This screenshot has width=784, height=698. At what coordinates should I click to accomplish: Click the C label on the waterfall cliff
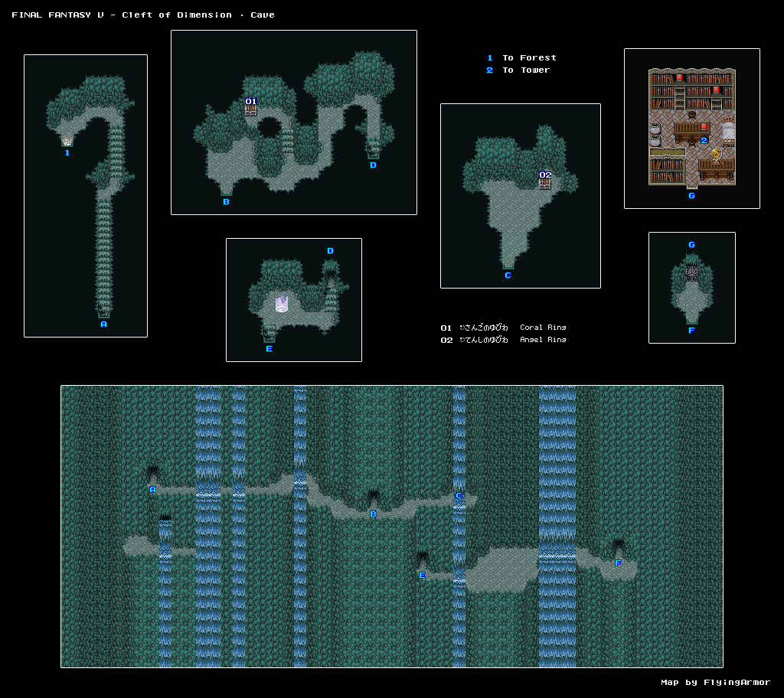pos(459,495)
